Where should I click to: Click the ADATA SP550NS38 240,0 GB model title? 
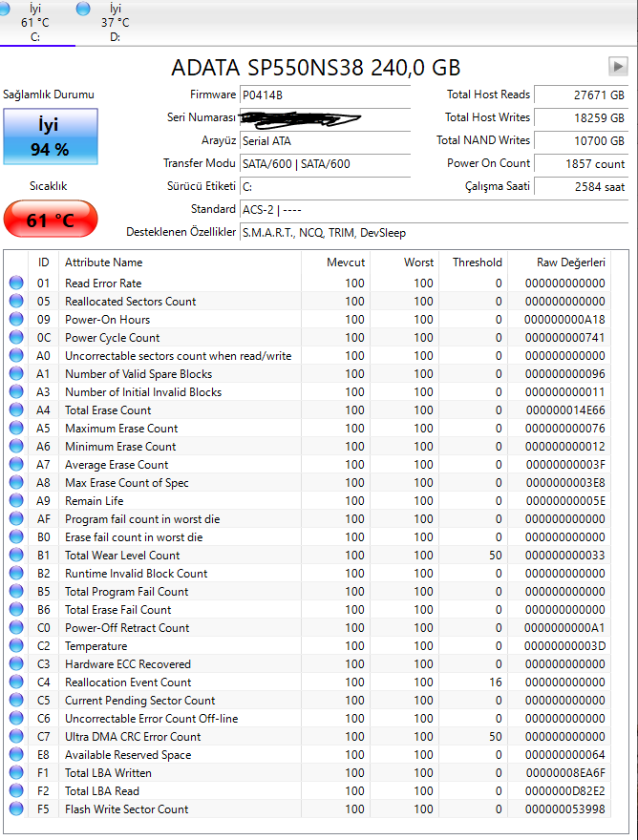(x=316, y=68)
